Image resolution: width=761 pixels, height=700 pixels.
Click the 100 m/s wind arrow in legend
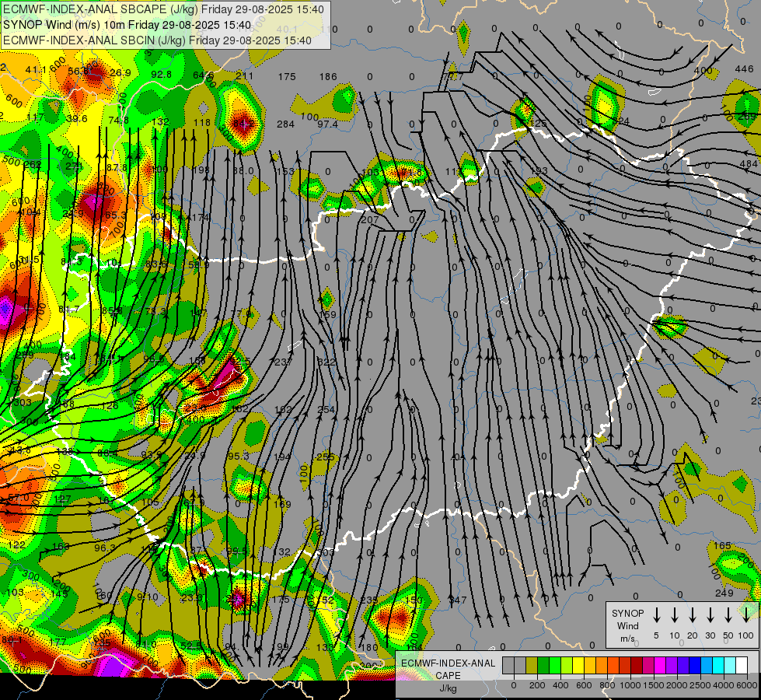pyautogui.click(x=746, y=615)
